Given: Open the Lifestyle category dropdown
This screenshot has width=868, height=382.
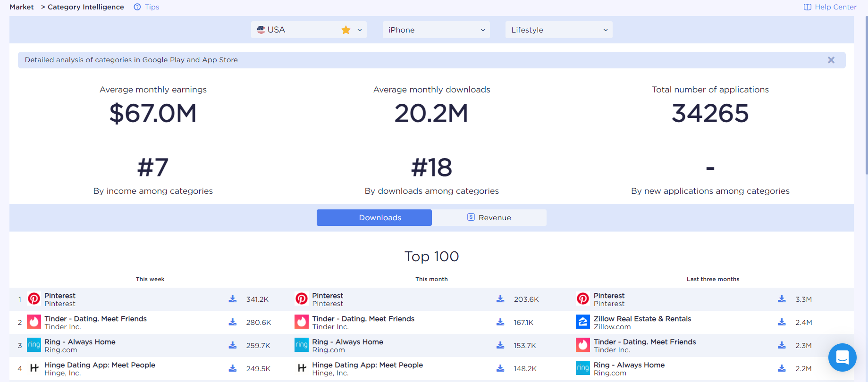Looking at the screenshot, I should pos(559,30).
